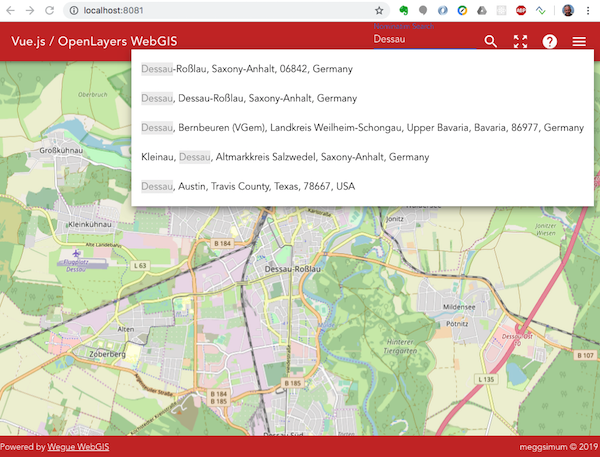Select Dessau, Austin, Travis County result
Image resolution: width=600 pixels, height=457 pixels.
(362, 186)
